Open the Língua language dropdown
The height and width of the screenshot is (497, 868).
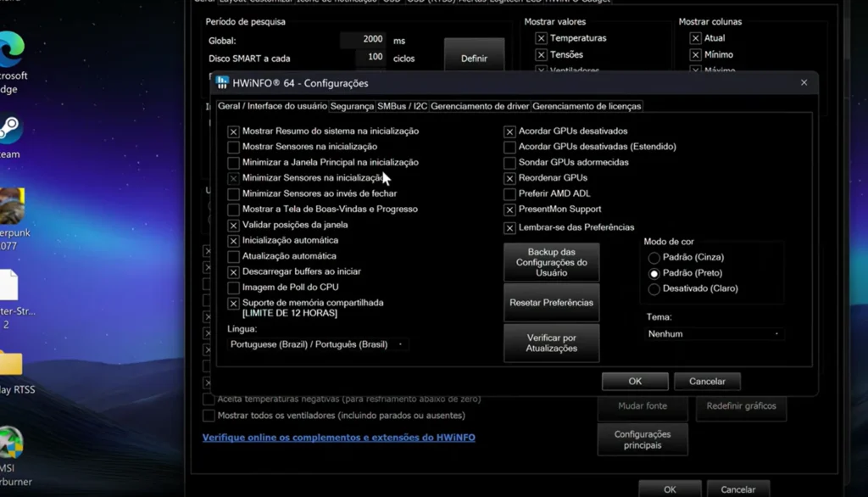click(x=317, y=344)
